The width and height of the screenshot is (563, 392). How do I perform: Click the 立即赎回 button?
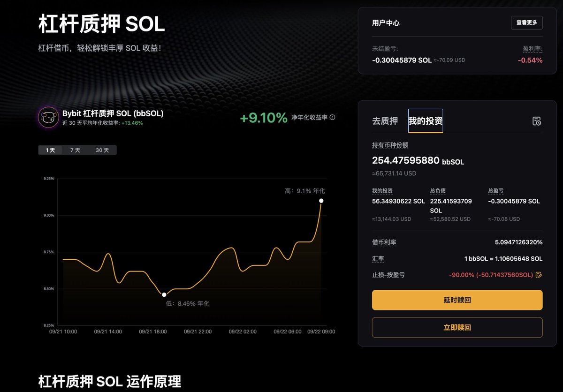[x=457, y=328]
